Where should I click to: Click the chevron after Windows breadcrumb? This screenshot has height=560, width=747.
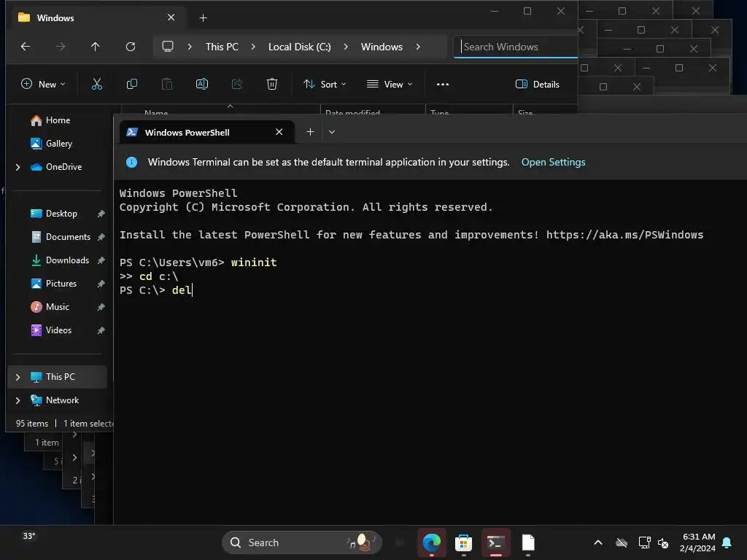click(x=418, y=47)
